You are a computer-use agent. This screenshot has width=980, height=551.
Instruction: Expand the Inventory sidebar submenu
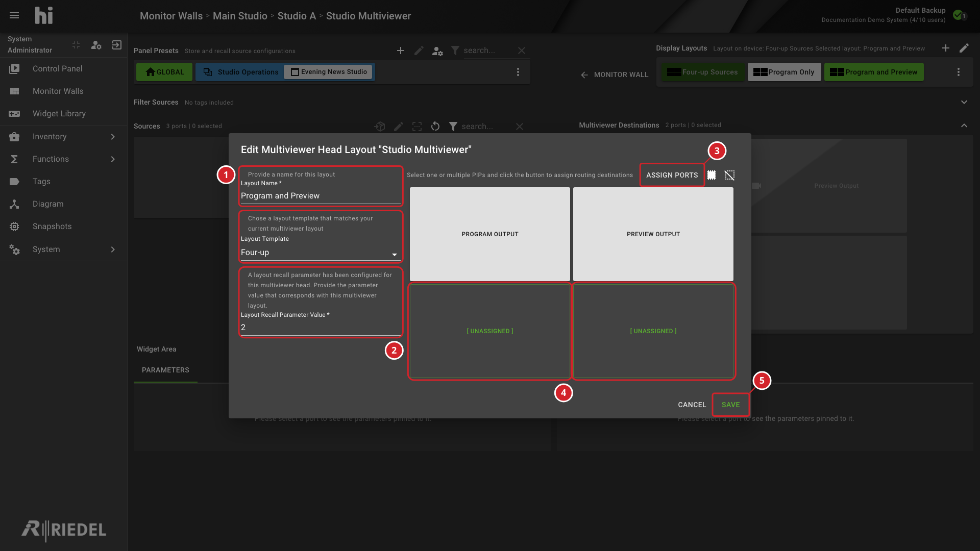(113, 136)
